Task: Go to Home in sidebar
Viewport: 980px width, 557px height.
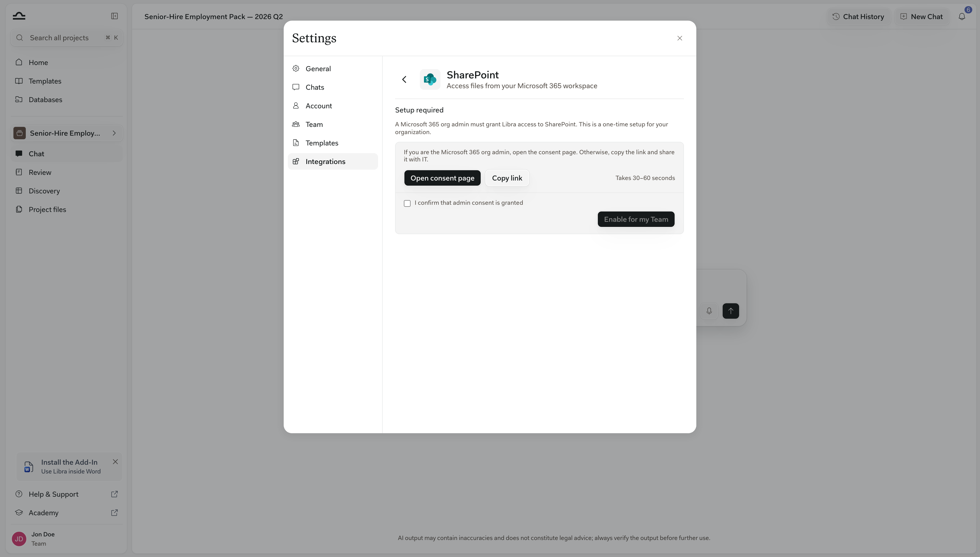Action: point(67,62)
